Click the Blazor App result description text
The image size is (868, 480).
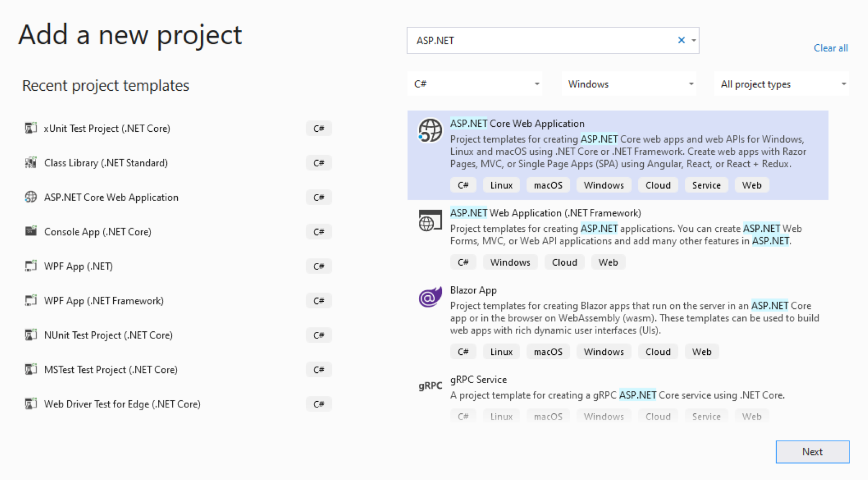click(634, 318)
